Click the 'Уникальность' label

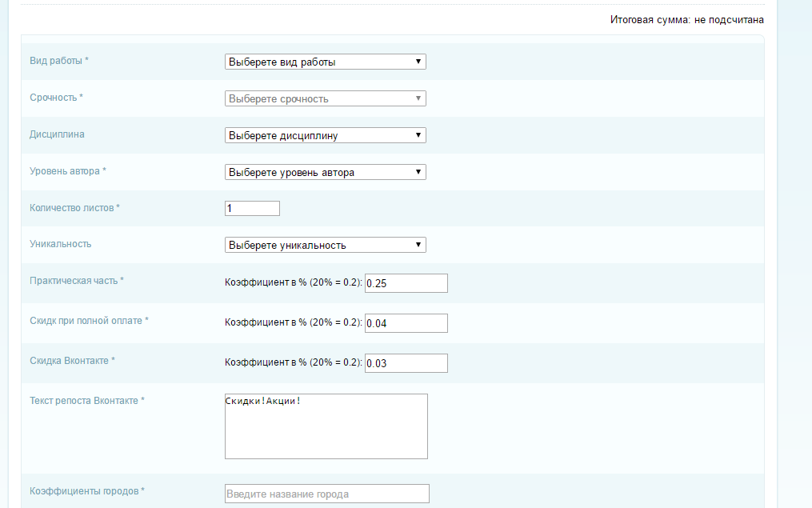tap(60, 244)
